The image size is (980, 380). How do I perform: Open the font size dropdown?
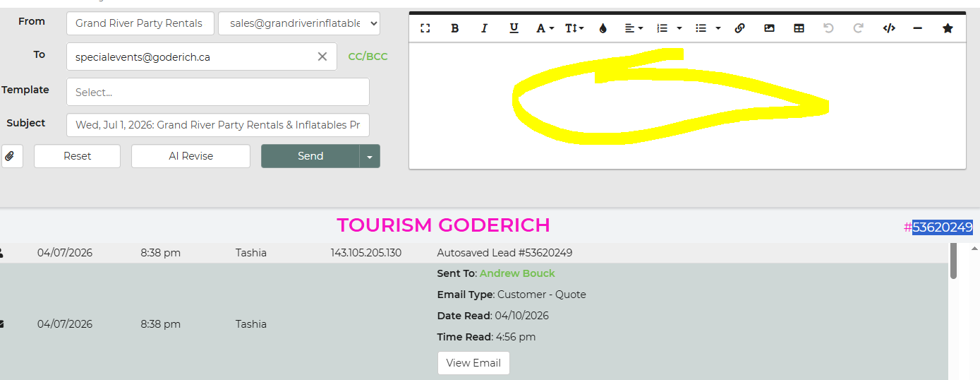pos(574,28)
